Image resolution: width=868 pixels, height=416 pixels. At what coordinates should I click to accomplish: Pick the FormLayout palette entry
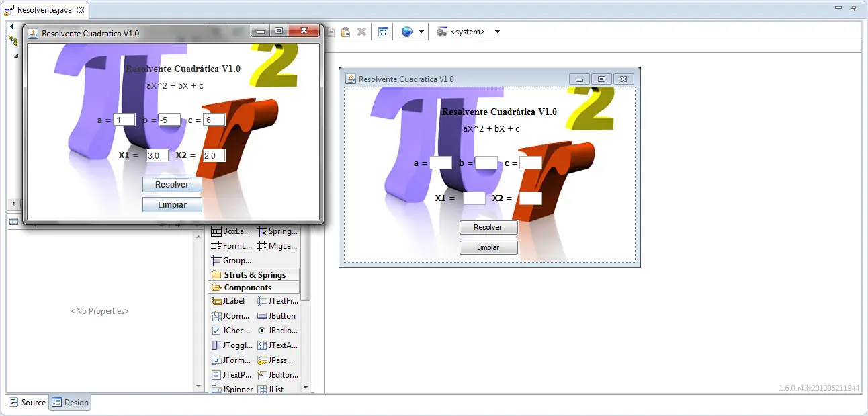(x=231, y=246)
